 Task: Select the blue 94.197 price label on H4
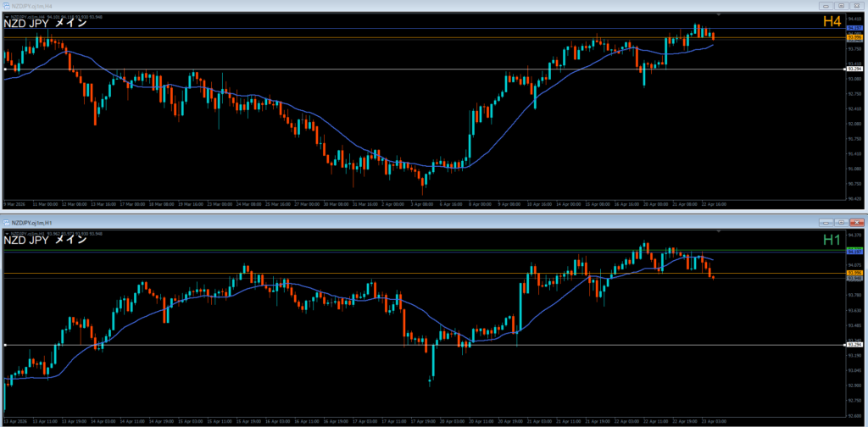click(x=855, y=30)
